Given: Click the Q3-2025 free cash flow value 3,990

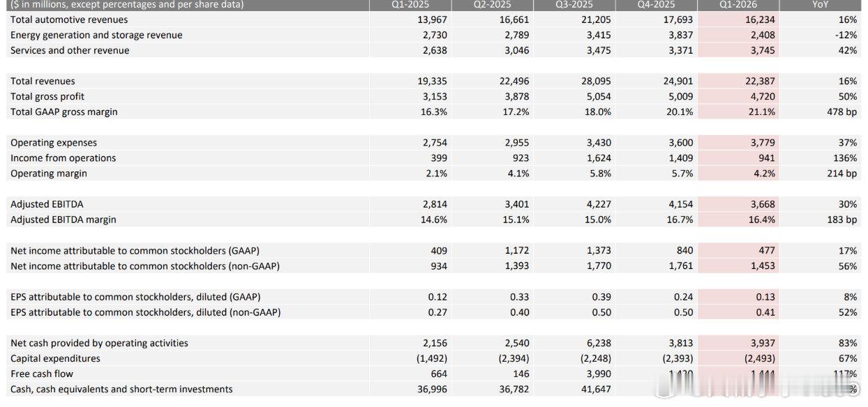Looking at the screenshot, I should [598, 374].
